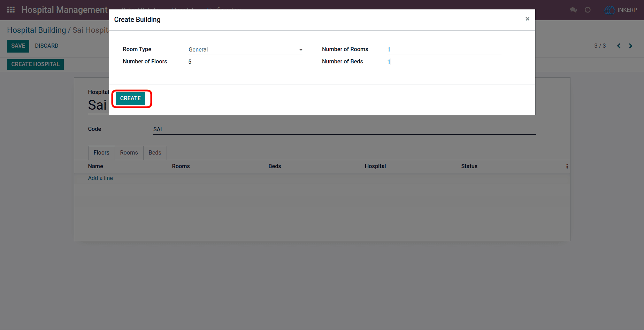Switch to the Rooms tab
The width and height of the screenshot is (644, 330).
point(129,153)
